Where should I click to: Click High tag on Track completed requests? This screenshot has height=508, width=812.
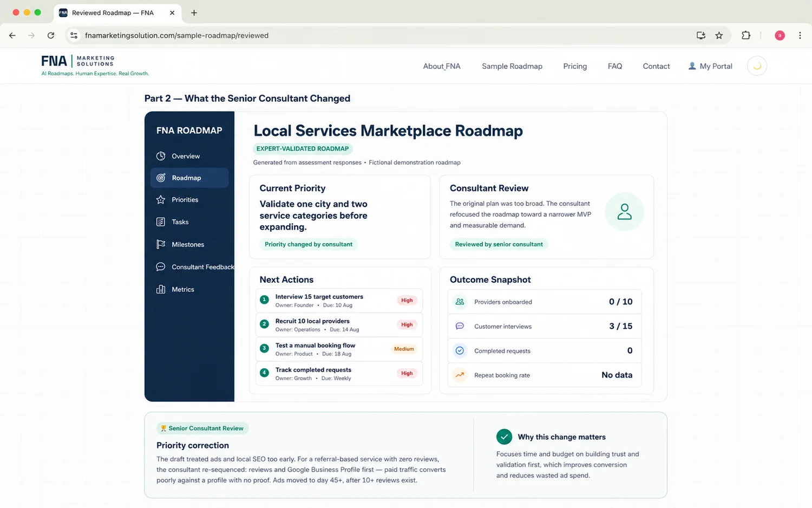pos(407,373)
